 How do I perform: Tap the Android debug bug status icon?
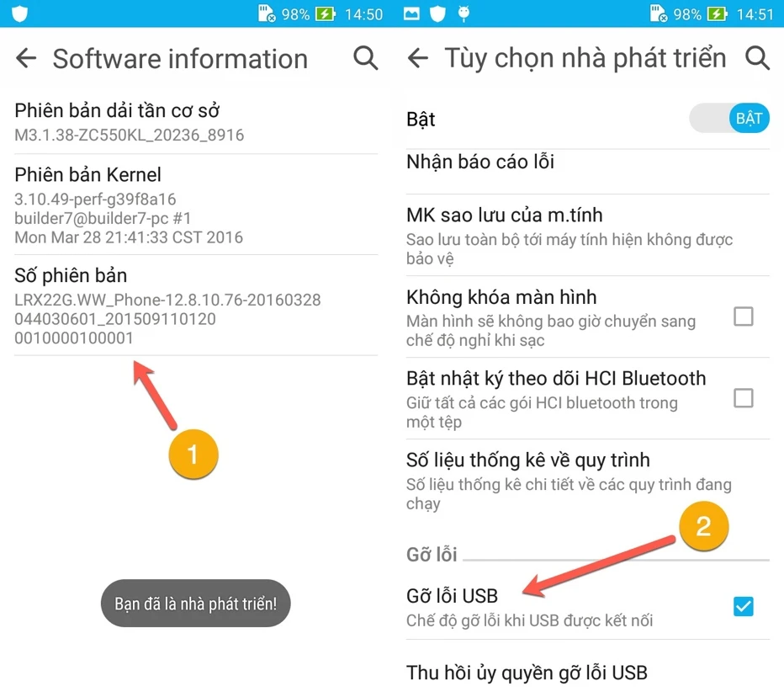[x=464, y=13]
